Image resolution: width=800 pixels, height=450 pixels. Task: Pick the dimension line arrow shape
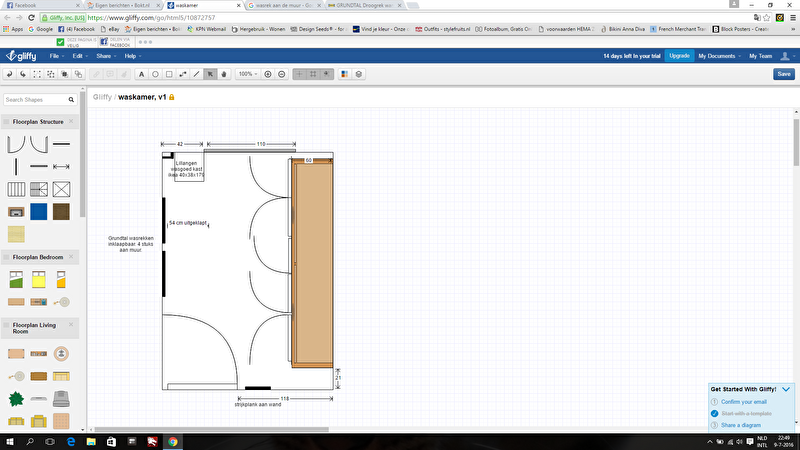[x=61, y=166]
